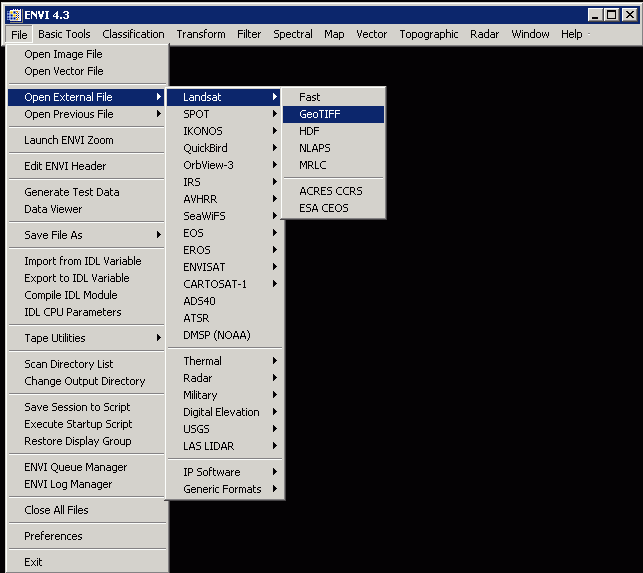
Task: Open the Spectral menu
Action: (x=293, y=34)
